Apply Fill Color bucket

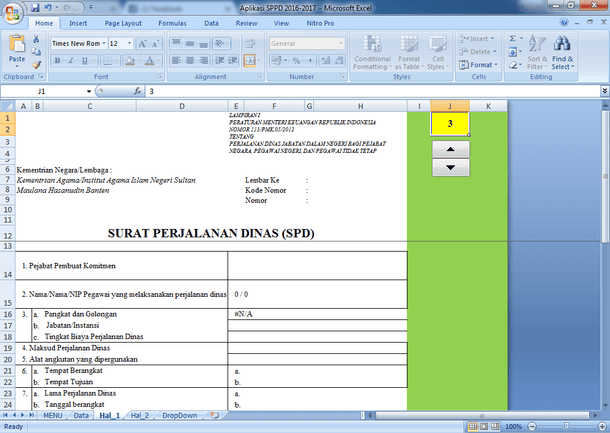tap(130, 61)
